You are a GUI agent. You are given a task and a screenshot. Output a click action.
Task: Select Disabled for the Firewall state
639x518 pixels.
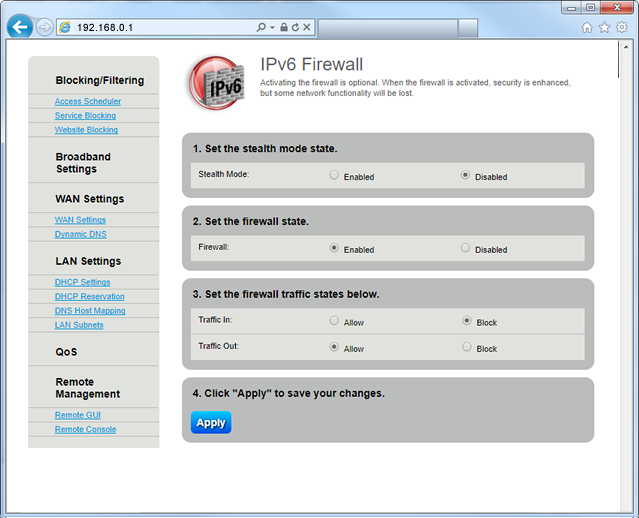click(x=465, y=248)
